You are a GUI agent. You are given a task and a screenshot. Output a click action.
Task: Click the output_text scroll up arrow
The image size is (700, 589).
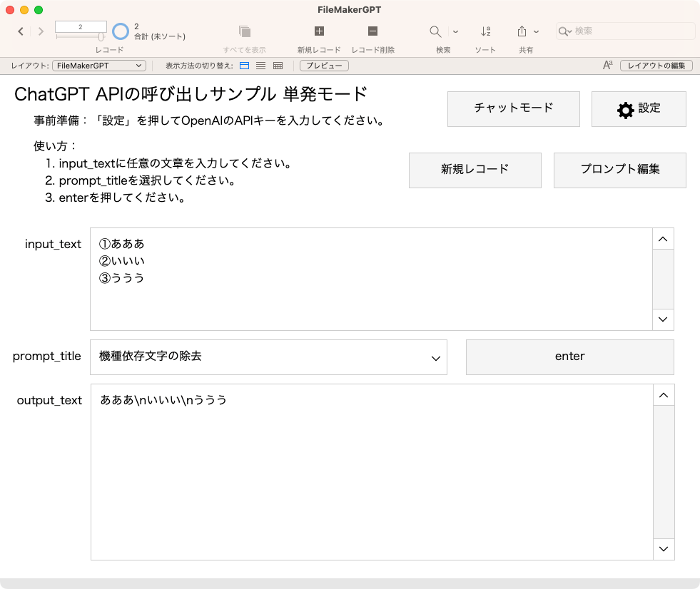pyautogui.click(x=664, y=395)
